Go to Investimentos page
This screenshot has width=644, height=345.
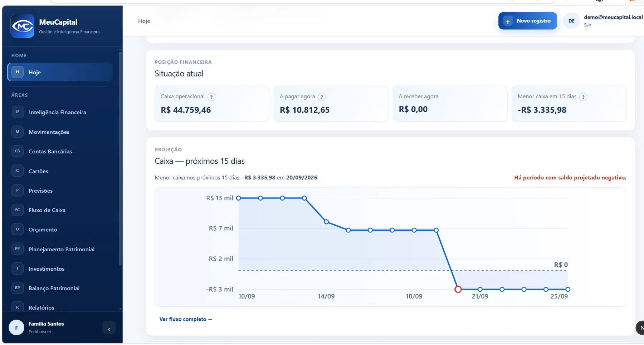pos(60,269)
